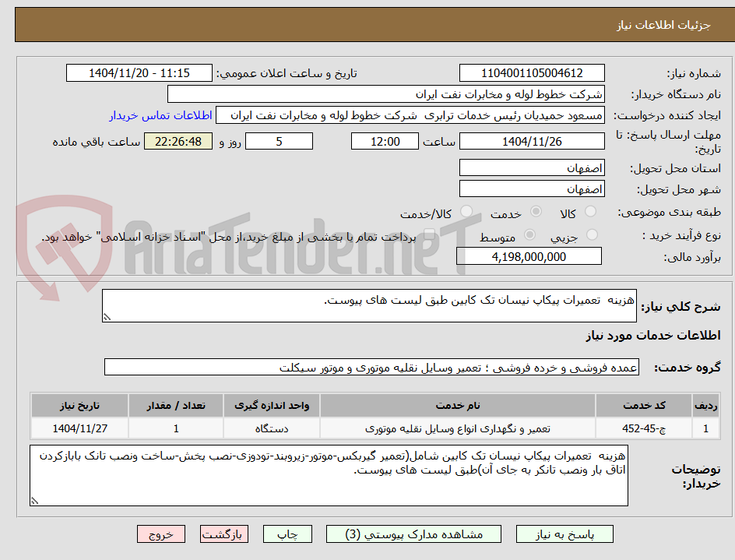The height and width of the screenshot is (560, 735).
Task: Select the متوسط purchase type radio
Action: pos(529,234)
